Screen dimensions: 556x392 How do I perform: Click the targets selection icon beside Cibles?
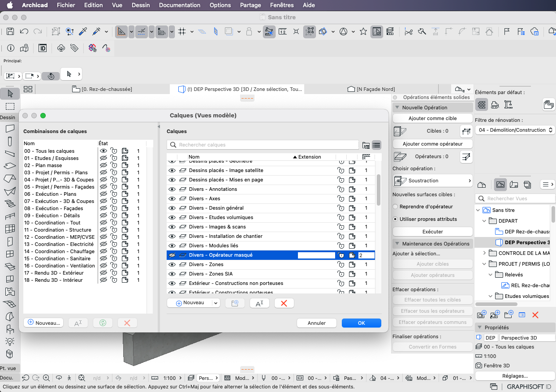click(x=466, y=131)
